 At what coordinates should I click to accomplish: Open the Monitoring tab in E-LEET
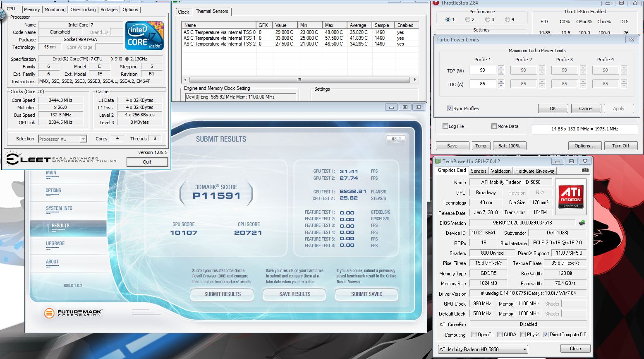[55, 10]
